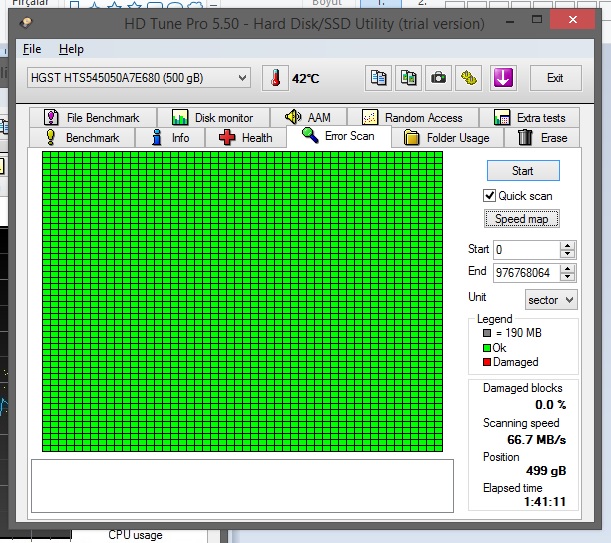
Task: Minimize the HD Tune Pro window
Action: (x=510, y=21)
